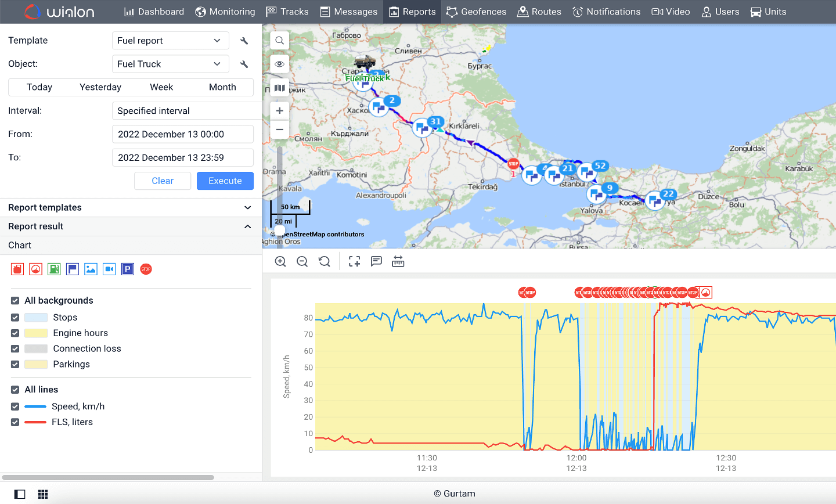
Task: Uncheck the Stops background checkbox
Action: pos(15,317)
